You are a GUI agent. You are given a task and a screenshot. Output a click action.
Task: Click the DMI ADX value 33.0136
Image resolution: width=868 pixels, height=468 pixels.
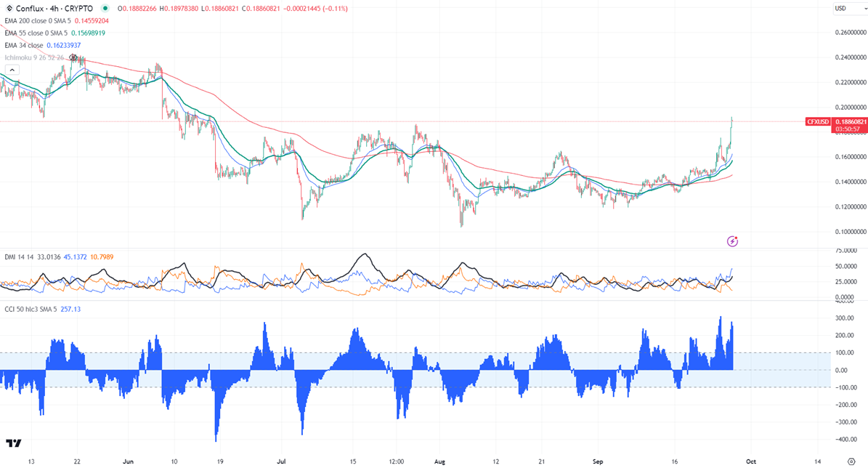click(49, 257)
